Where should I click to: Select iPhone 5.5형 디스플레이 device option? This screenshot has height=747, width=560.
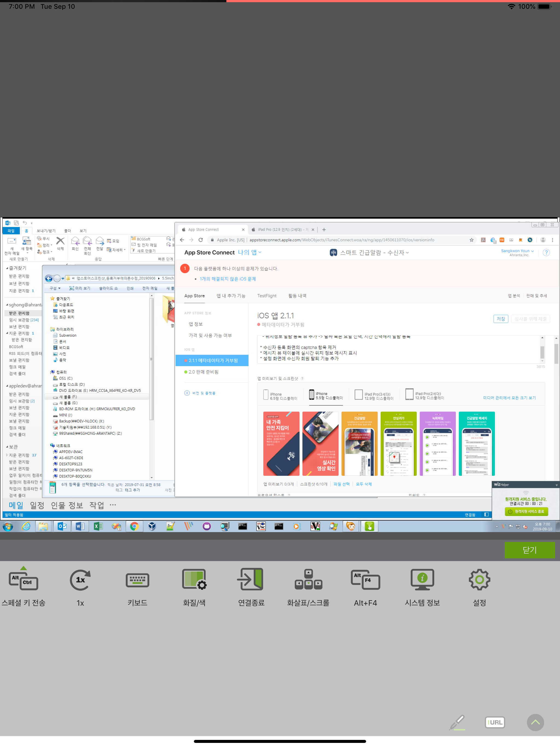(326, 395)
